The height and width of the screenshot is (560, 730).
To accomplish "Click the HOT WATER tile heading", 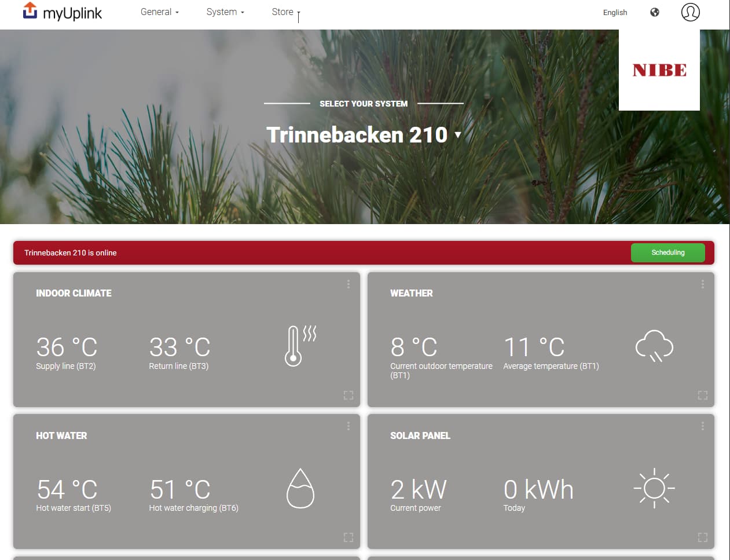I will click(x=61, y=435).
